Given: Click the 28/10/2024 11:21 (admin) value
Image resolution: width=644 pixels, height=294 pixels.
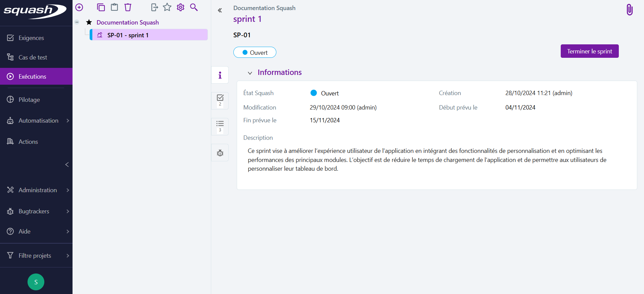Looking at the screenshot, I should (539, 93).
